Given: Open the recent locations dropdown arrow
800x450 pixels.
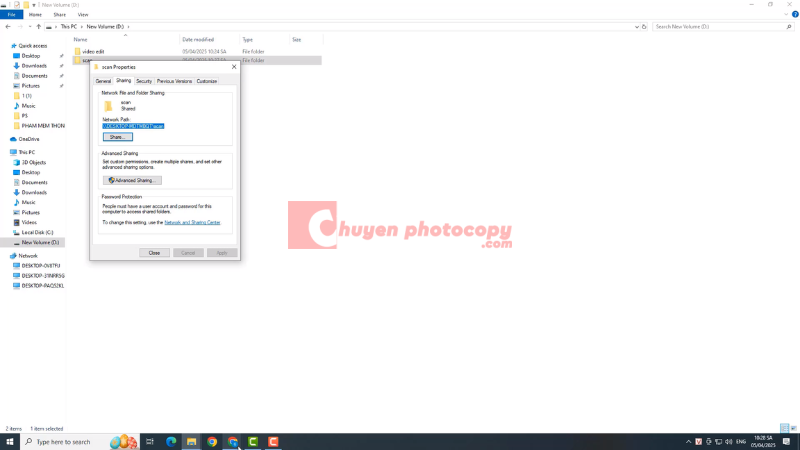Looking at the screenshot, I should tap(30, 27).
